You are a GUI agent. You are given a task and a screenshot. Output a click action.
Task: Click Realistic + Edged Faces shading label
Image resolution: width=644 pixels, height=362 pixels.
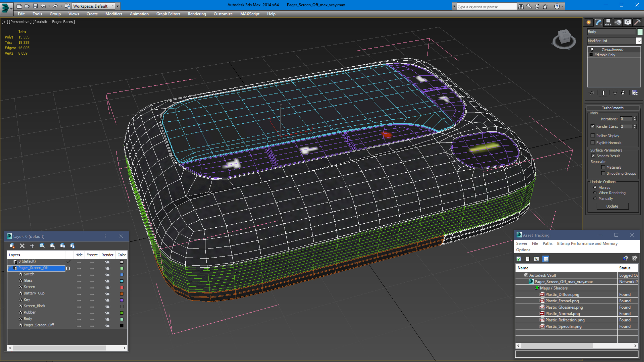[54, 22]
